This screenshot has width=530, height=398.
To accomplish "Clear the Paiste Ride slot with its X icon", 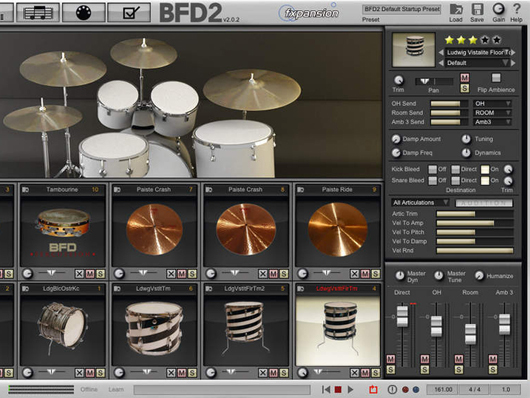I will point(354,274).
